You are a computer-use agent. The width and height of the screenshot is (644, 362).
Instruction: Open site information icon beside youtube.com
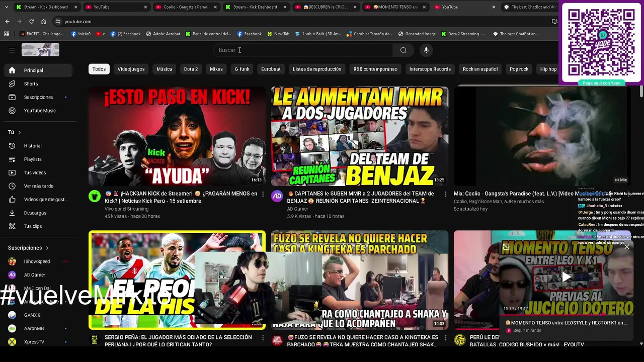(x=58, y=22)
